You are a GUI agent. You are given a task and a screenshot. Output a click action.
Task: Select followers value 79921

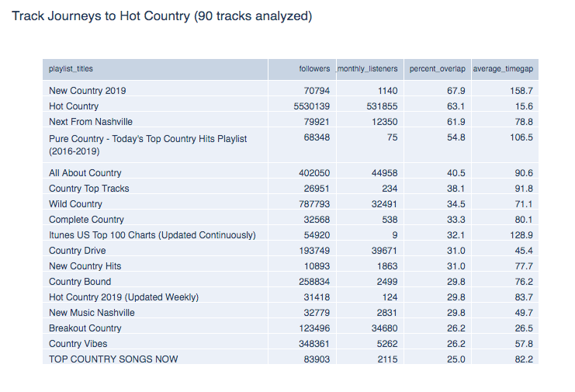click(x=317, y=121)
